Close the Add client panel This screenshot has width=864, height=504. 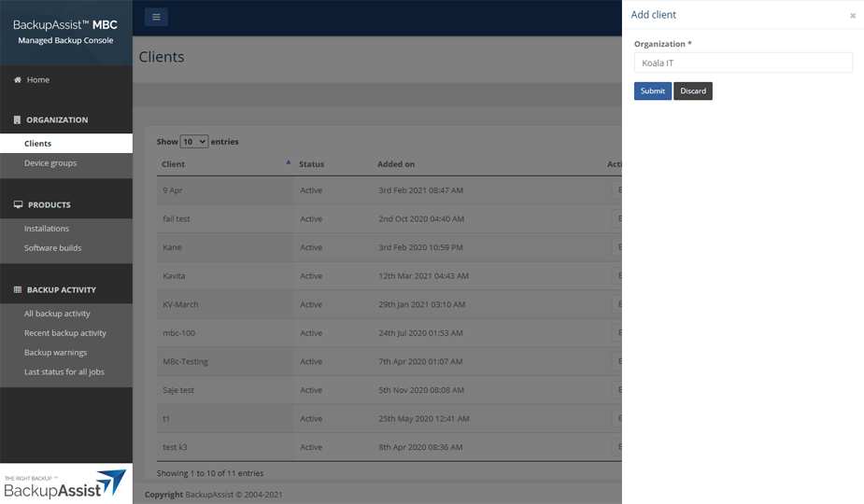tap(853, 16)
